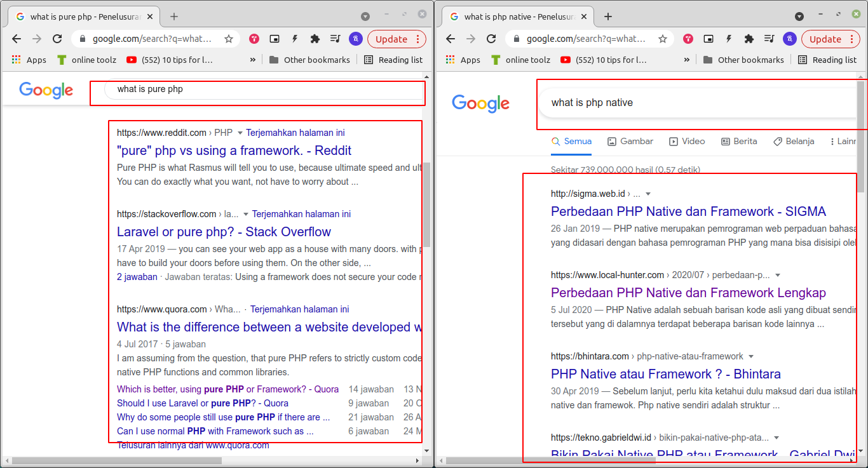This screenshot has height=468, width=868.
Task: Open Apps grid in the left window bookmarks bar
Action: 29,60
